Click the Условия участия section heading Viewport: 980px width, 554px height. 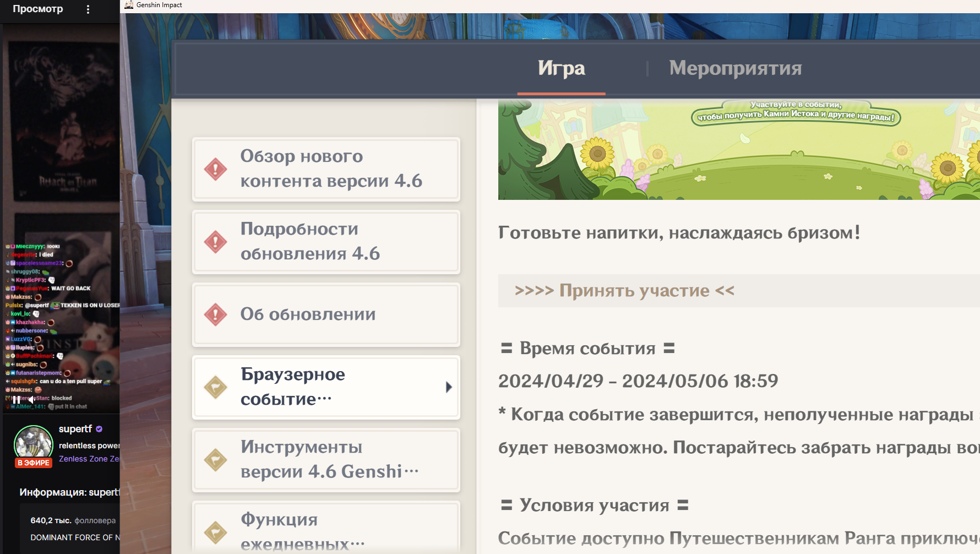point(595,505)
